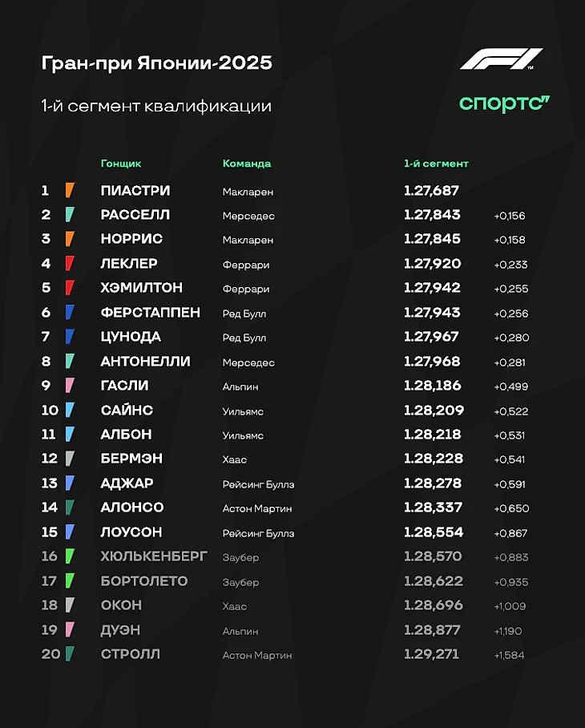Click the 1-й сегмент column header
This screenshot has height=728, width=585.
coord(436,164)
